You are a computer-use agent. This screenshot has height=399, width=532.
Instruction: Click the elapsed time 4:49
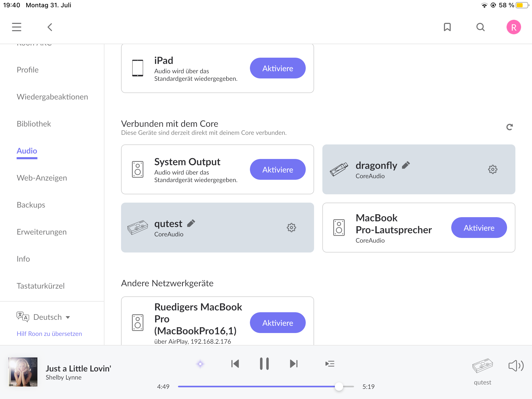(x=163, y=387)
